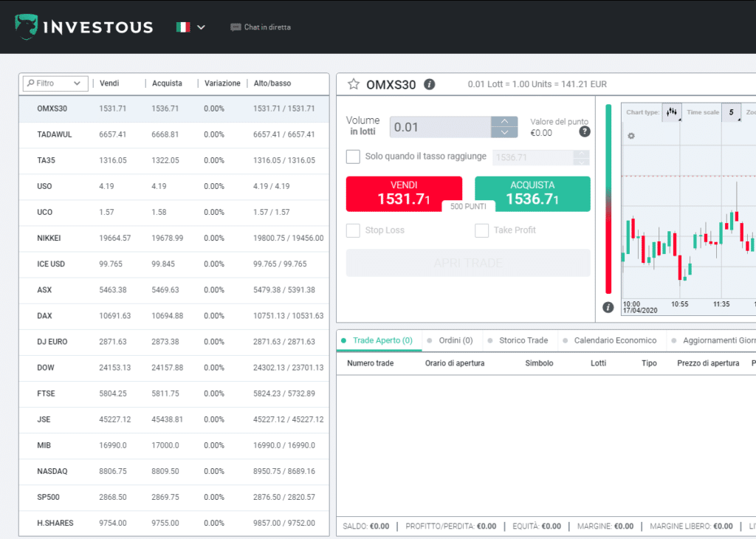Select the NASDAQ instrument row
The image size is (756, 539).
pyautogui.click(x=174, y=472)
